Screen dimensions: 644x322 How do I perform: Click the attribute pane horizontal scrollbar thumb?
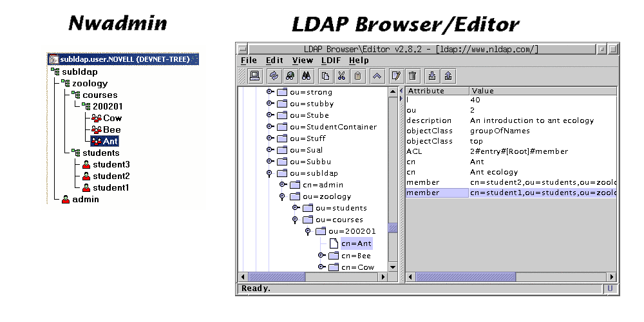tap(466, 277)
